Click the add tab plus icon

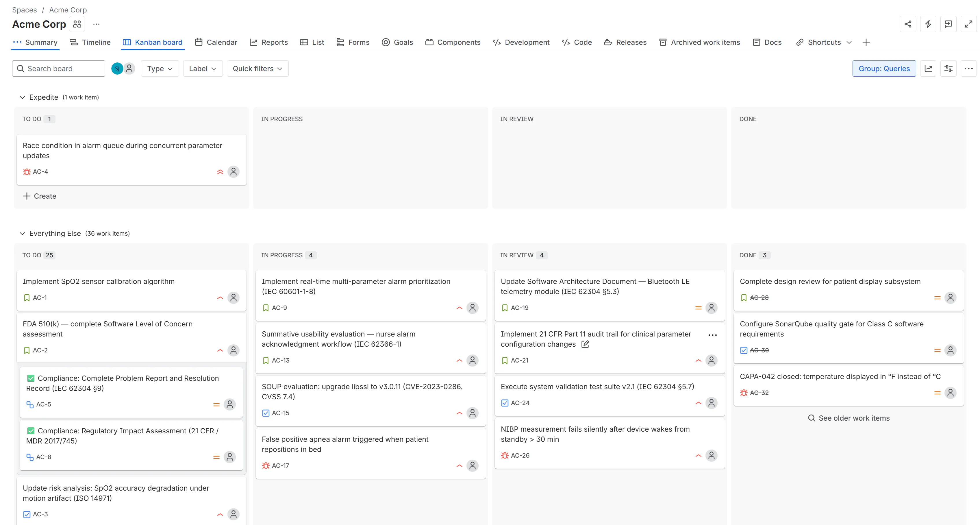click(x=866, y=42)
